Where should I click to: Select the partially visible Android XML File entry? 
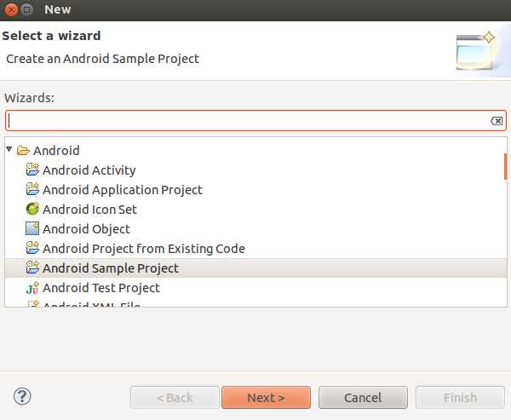click(x=92, y=304)
